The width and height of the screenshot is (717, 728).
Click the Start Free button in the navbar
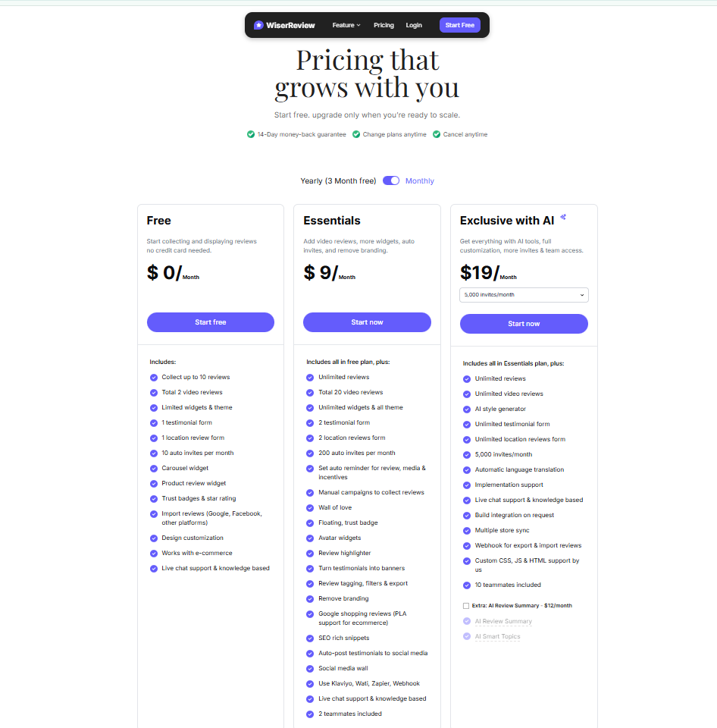[460, 25]
